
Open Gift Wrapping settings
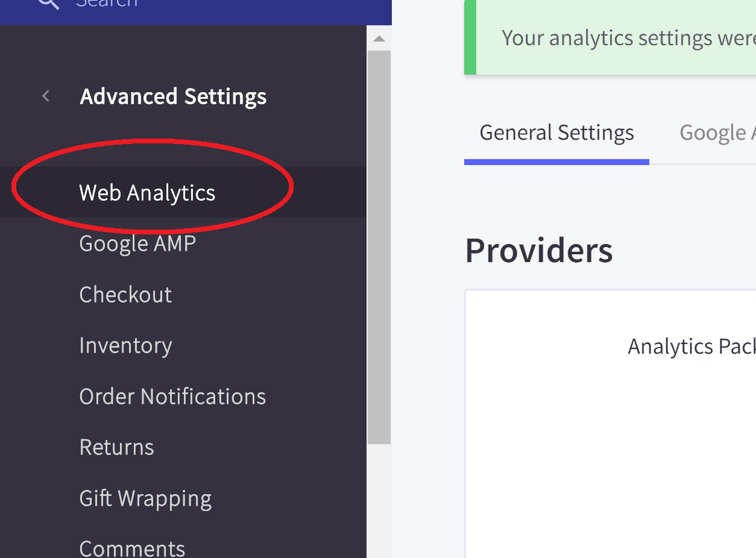(145, 498)
